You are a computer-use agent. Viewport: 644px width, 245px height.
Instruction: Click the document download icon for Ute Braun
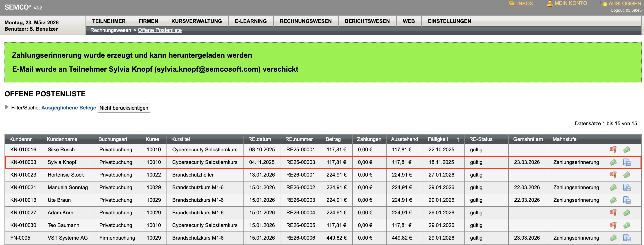[627, 200]
